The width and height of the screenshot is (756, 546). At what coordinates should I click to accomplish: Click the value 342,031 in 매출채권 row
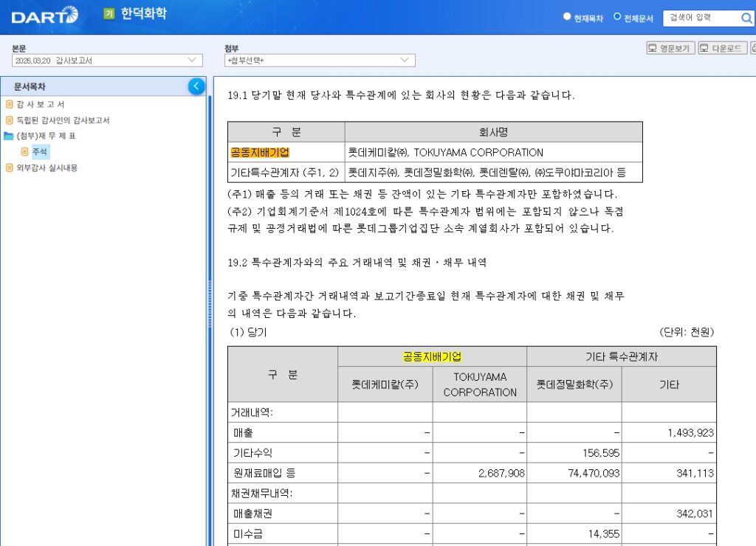(x=695, y=514)
